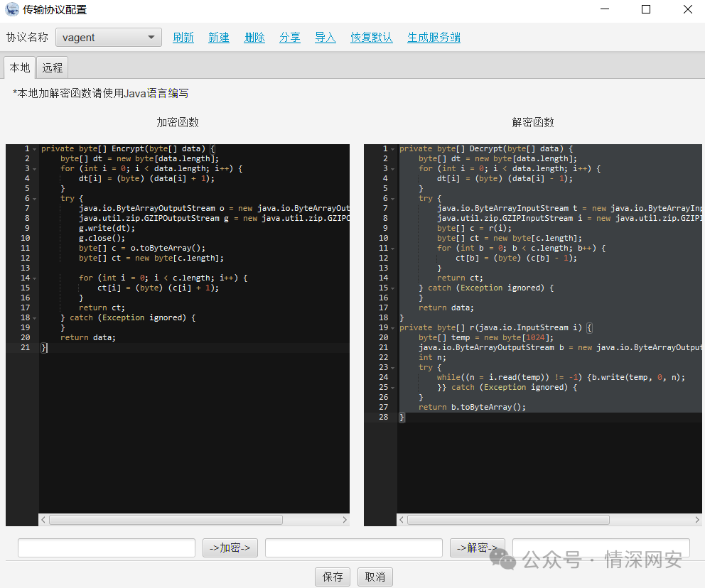Viewport: 705px width, 588px height.
Task: Click the 删除 link
Action: tap(254, 38)
